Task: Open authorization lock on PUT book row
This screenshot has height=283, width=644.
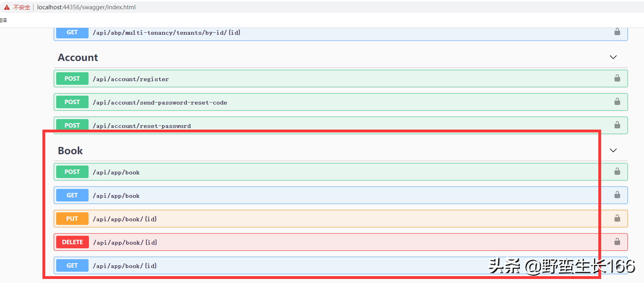Action: tap(617, 218)
